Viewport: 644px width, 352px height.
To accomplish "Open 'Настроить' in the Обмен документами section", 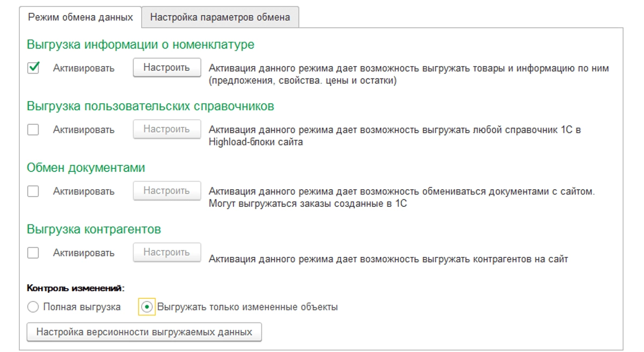I will click(x=166, y=191).
